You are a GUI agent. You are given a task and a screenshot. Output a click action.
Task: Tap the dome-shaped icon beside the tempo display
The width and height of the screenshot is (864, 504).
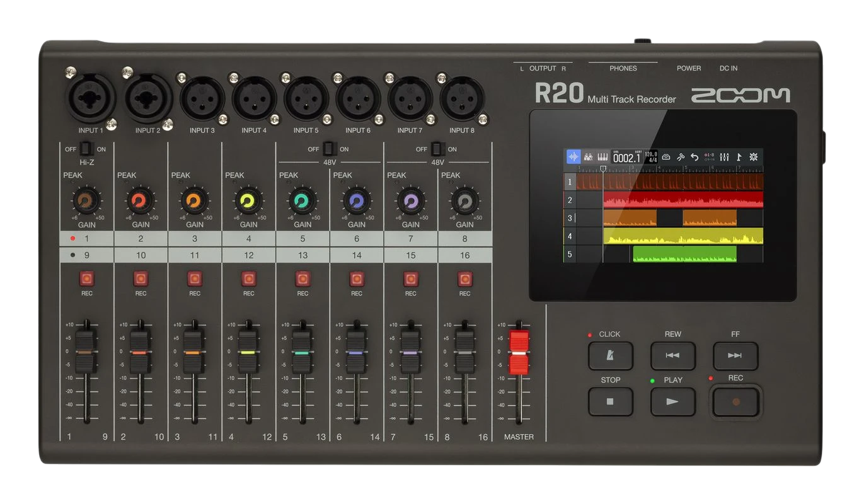pyautogui.click(x=666, y=157)
